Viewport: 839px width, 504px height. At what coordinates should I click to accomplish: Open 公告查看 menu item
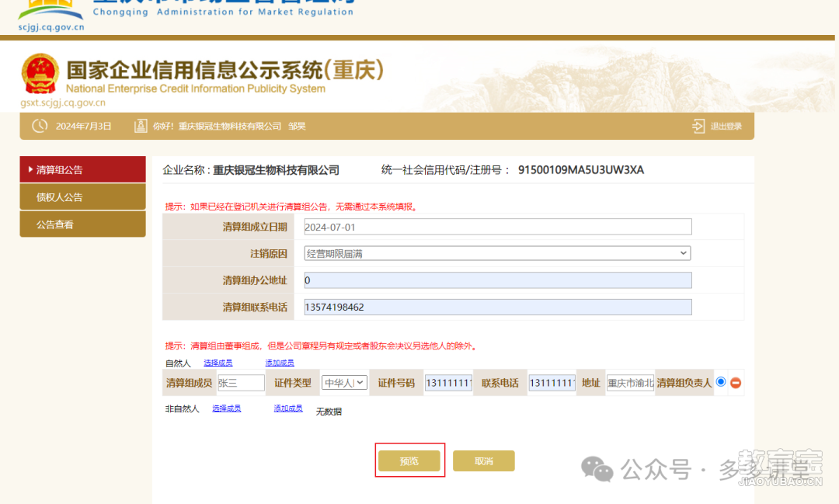click(83, 224)
